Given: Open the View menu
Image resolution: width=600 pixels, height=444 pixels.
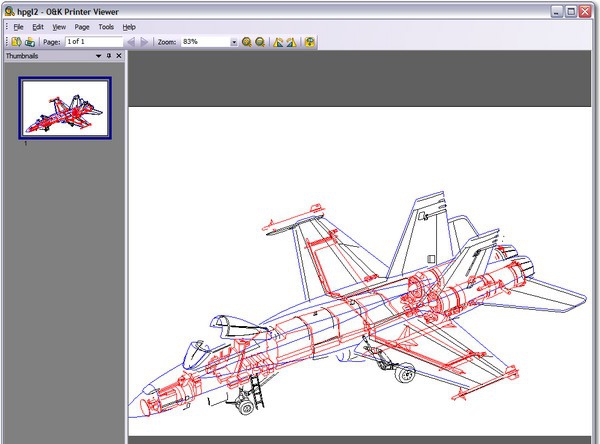Looking at the screenshot, I should tap(59, 26).
